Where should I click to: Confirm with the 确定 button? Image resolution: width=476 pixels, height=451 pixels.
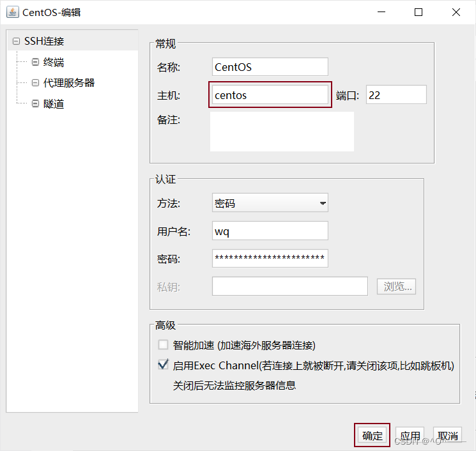click(x=372, y=436)
